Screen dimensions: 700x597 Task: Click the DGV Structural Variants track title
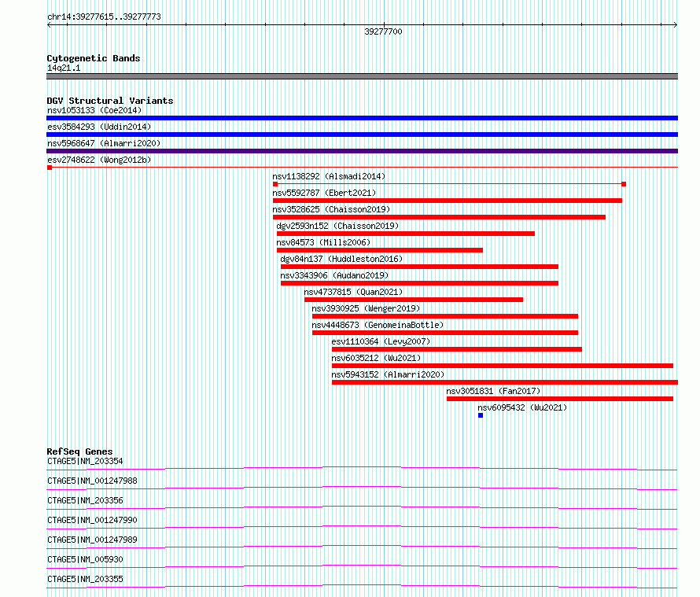(x=110, y=101)
